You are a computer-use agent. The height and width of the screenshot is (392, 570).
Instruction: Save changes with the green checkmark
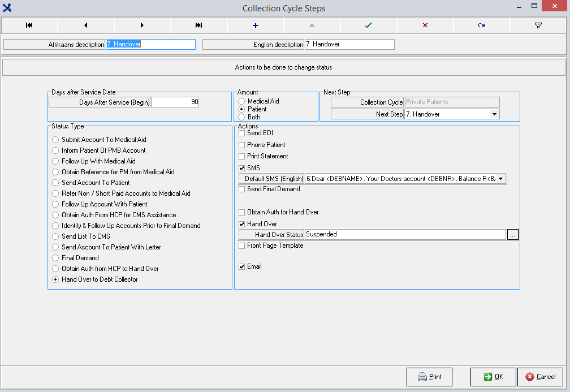click(369, 25)
